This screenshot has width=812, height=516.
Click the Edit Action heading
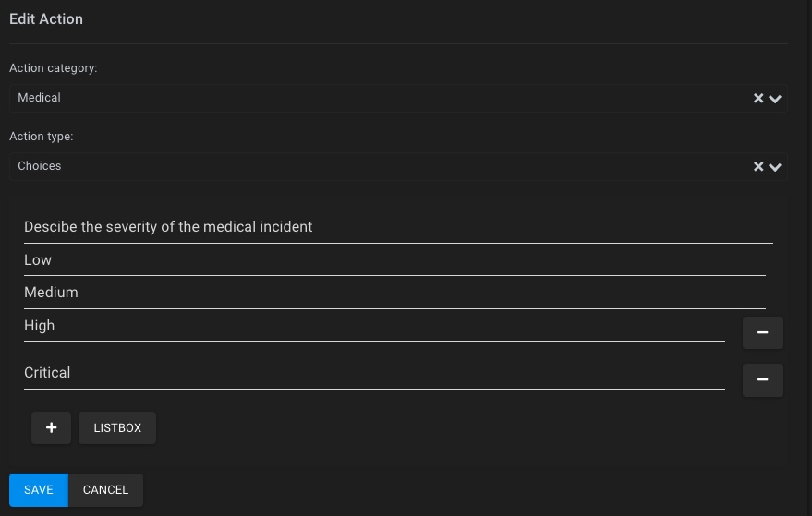click(46, 19)
